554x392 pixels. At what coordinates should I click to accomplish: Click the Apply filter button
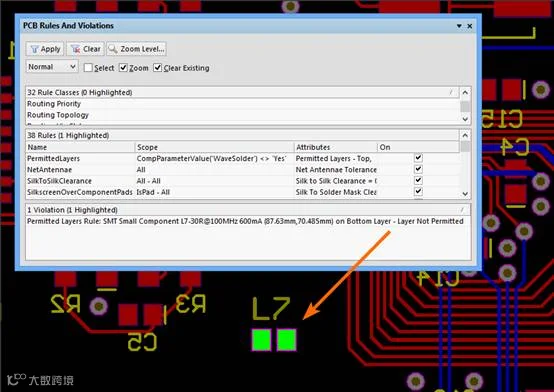pyautogui.click(x=45, y=49)
